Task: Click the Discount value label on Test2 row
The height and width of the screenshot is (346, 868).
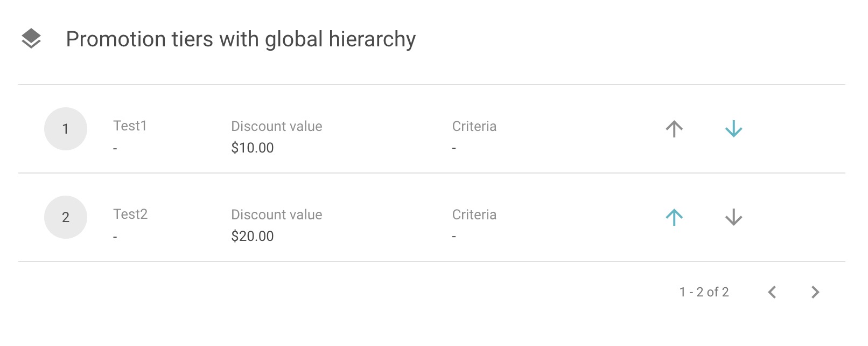Action: [276, 214]
